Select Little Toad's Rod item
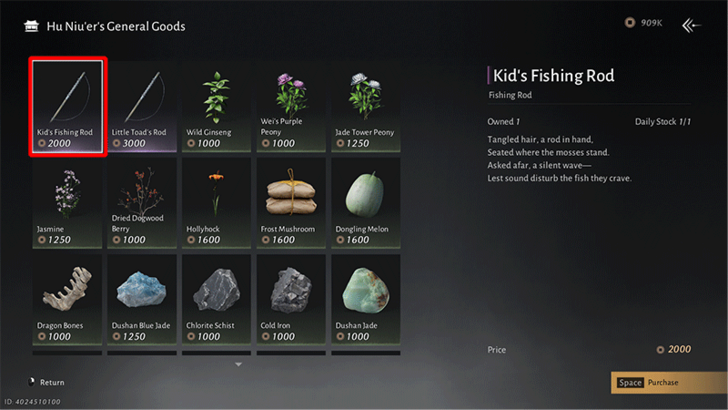This screenshot has height=410, width=728. (x=143, y=106)
